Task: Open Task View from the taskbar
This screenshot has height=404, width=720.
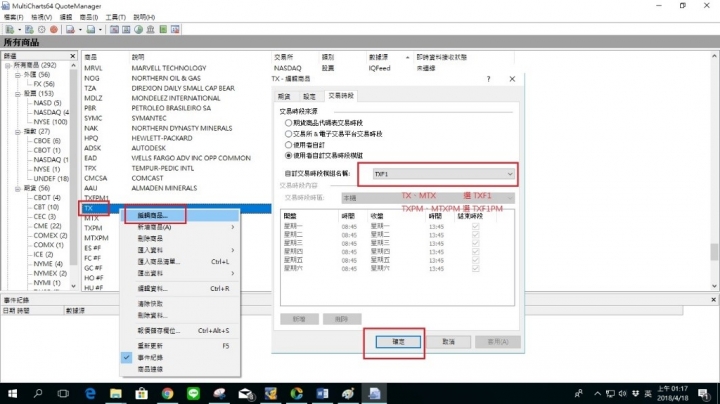Action: coord(63,393)
